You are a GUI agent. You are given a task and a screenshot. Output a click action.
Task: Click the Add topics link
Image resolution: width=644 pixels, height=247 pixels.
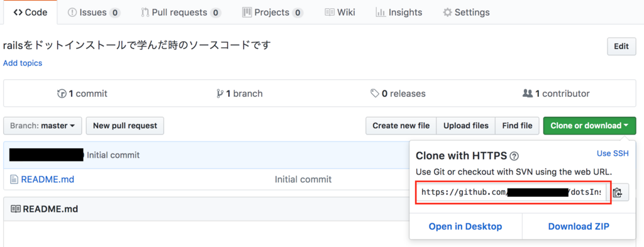tap(23, 63)
